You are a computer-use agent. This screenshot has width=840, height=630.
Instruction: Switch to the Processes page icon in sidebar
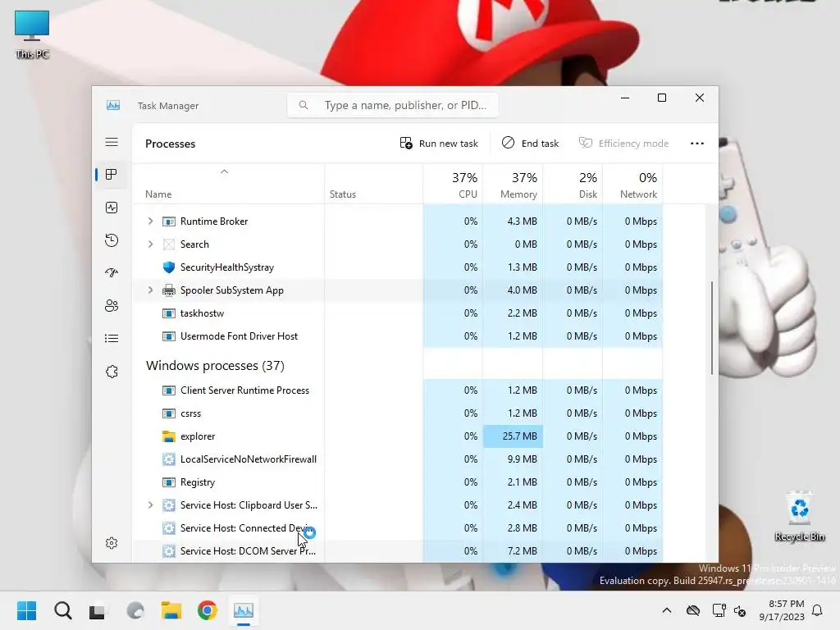click(112, 175)
